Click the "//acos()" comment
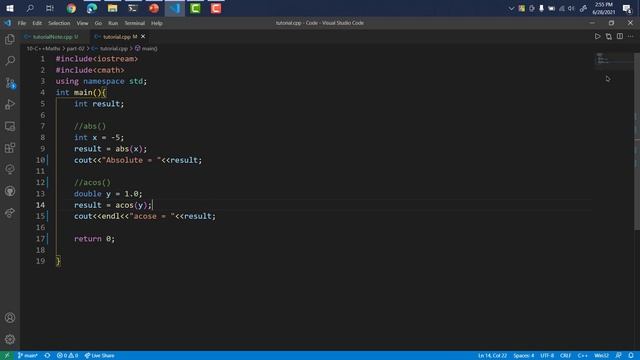Image resolution: width=640 pixels, height=360 pixels. [92, 182]
